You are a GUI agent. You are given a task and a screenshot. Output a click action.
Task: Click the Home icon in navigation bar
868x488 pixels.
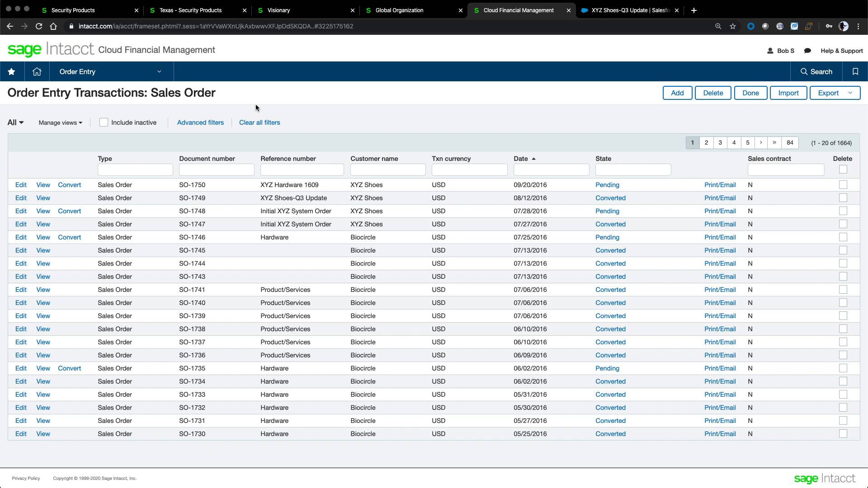click(37, 71)
